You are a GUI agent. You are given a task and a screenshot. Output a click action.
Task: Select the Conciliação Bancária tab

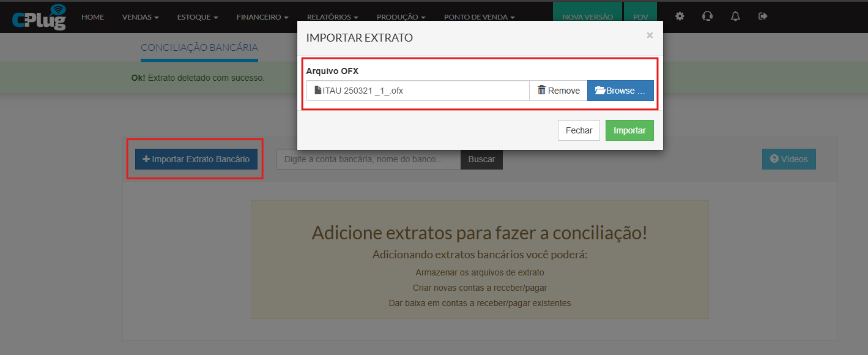pos(199,48)
